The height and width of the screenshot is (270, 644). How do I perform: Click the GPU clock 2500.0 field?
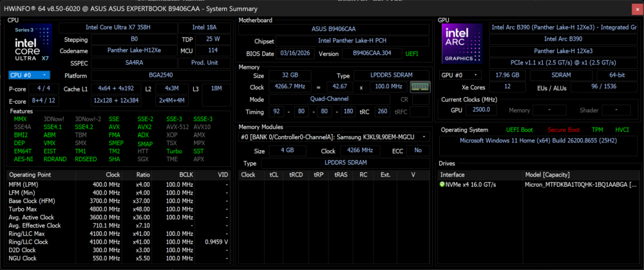click(x=480, y=110)
